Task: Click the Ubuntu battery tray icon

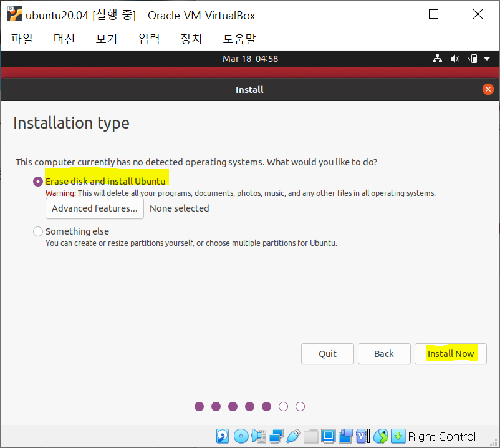Action: coord(473,59)
